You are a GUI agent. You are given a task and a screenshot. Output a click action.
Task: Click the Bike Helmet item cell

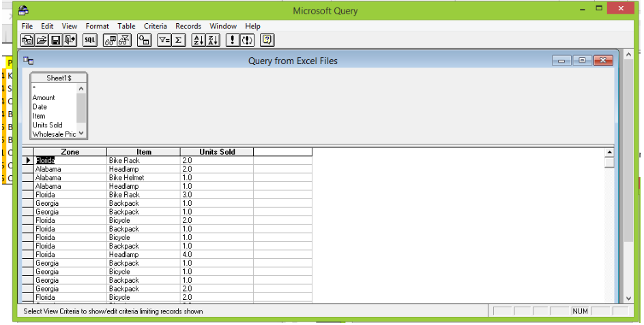point(144,178)
